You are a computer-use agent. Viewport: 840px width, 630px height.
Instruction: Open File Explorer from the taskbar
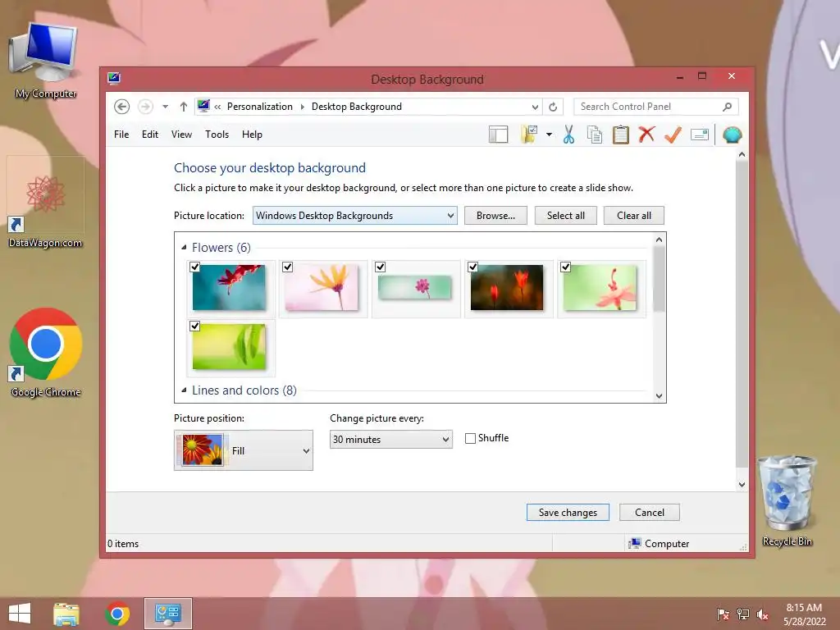[66, 614]
